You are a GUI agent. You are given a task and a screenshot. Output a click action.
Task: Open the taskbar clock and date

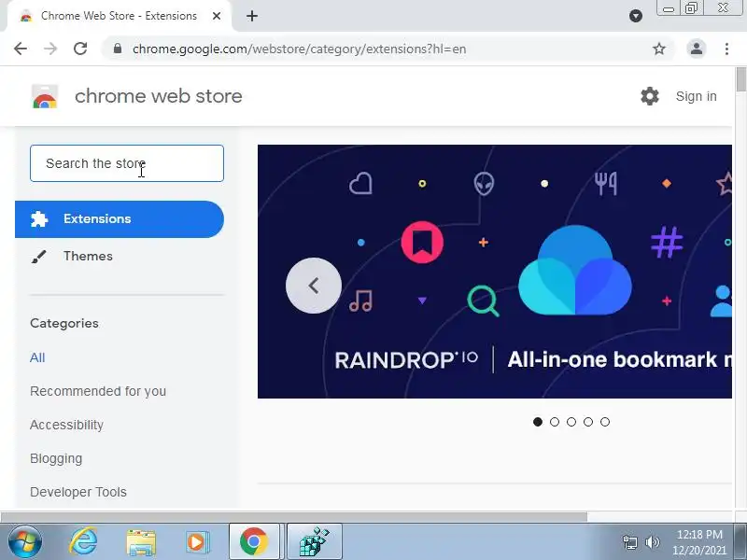(699, 542)
